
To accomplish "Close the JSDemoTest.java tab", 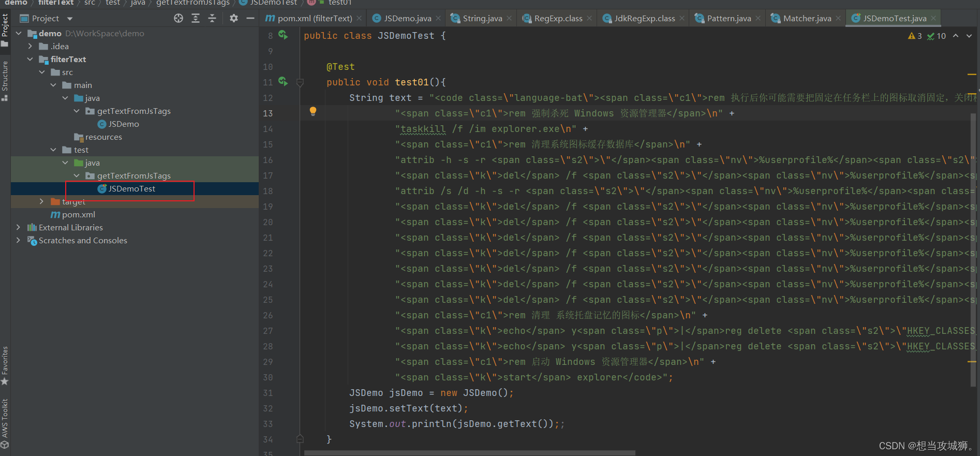I will point(933,18).
